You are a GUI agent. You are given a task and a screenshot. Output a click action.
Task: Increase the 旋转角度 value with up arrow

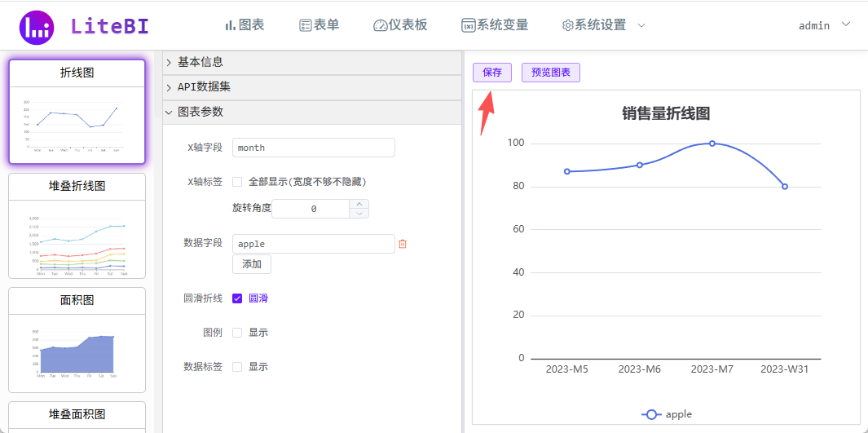pos(359,204)
